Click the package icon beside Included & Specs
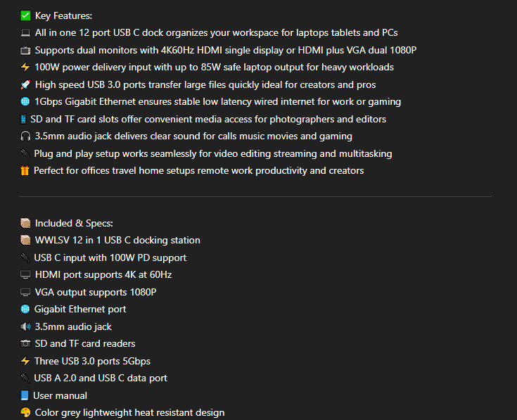517x420 pixels. pos(25,223)
